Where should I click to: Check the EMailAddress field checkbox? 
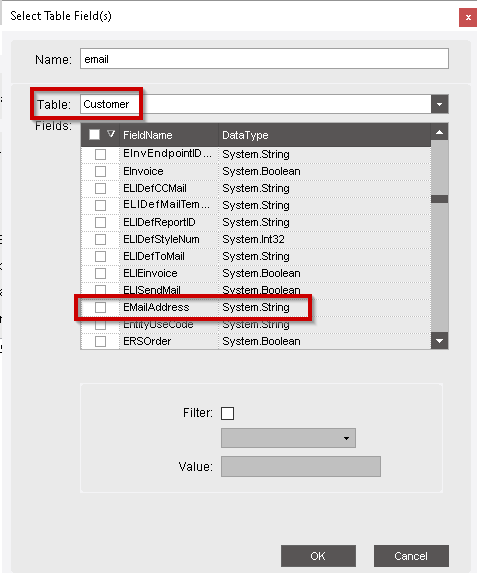tap(101, 307)
